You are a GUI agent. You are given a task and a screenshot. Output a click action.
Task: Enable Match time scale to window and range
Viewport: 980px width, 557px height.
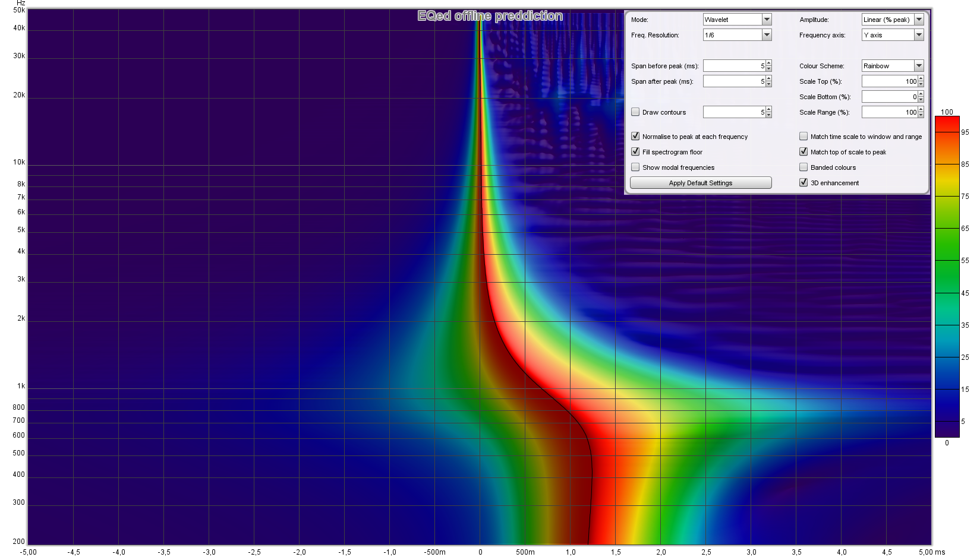click(x=803, y=136)
